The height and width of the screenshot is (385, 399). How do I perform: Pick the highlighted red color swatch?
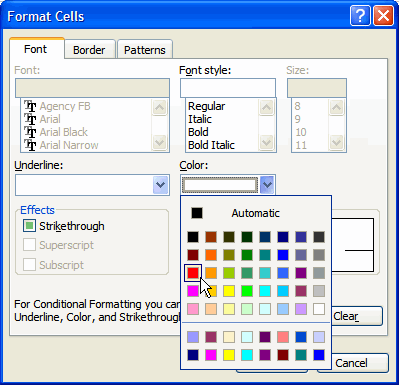coord(193,273)
